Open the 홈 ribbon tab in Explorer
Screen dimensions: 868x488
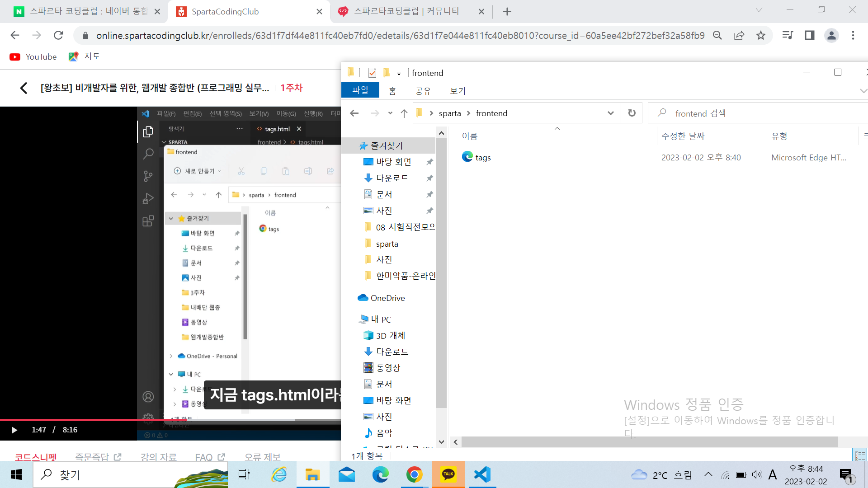coord(392,91)
